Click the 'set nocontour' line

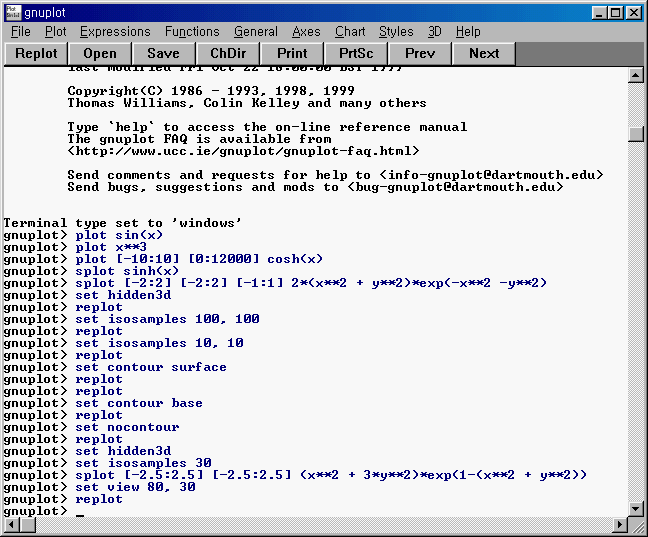(x=127, y=427)
